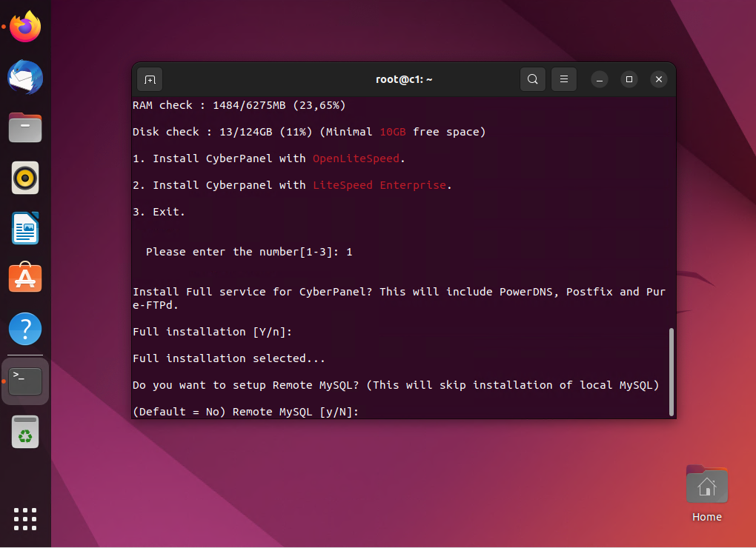Click 'Do you want to setup Remote MySQL?' line
Viewport: 756px width, 548px height.
[x=396, y=385]
